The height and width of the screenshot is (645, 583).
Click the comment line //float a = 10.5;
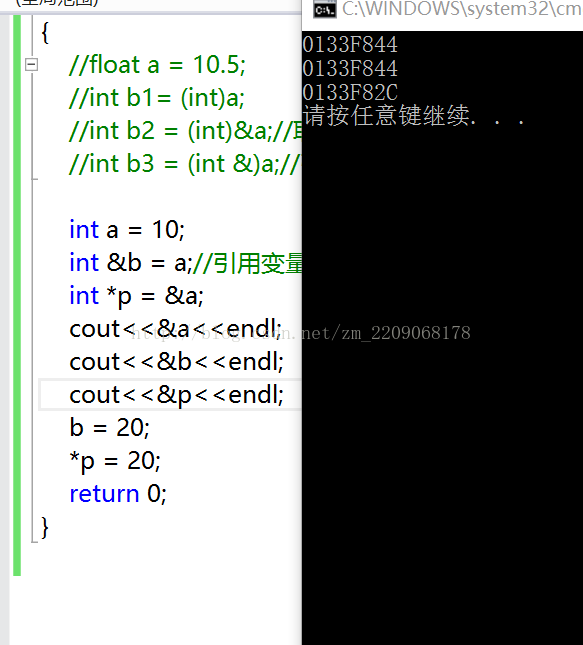pyautogui.click(x=158, y=65)
